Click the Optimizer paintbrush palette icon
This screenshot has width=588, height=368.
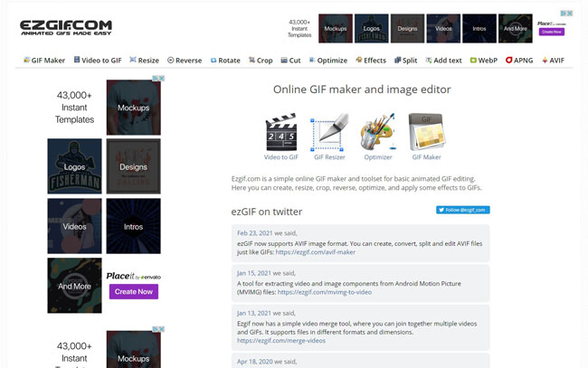[x=378, y=132]
